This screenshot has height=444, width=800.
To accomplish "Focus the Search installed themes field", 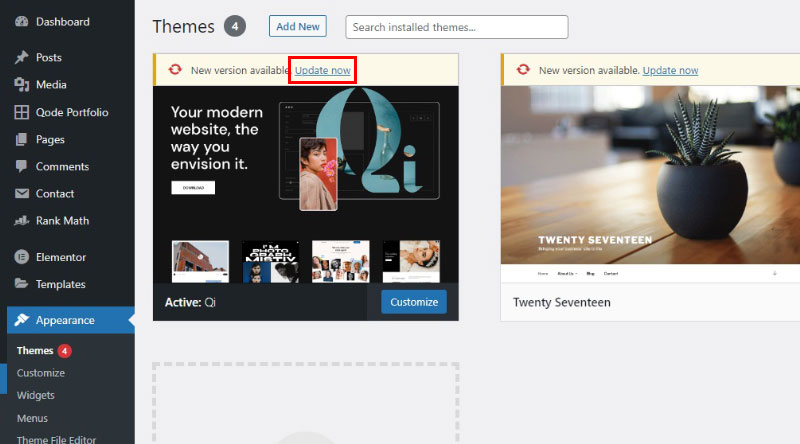I will tap(457, 27).
